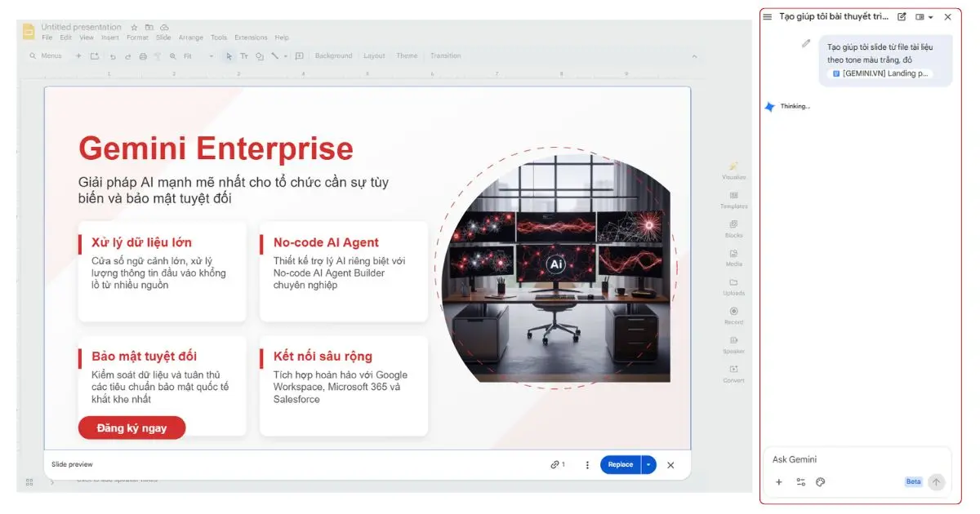Search the Menus box in toolbar
980x514 pixels.
(x=46, y=56)
